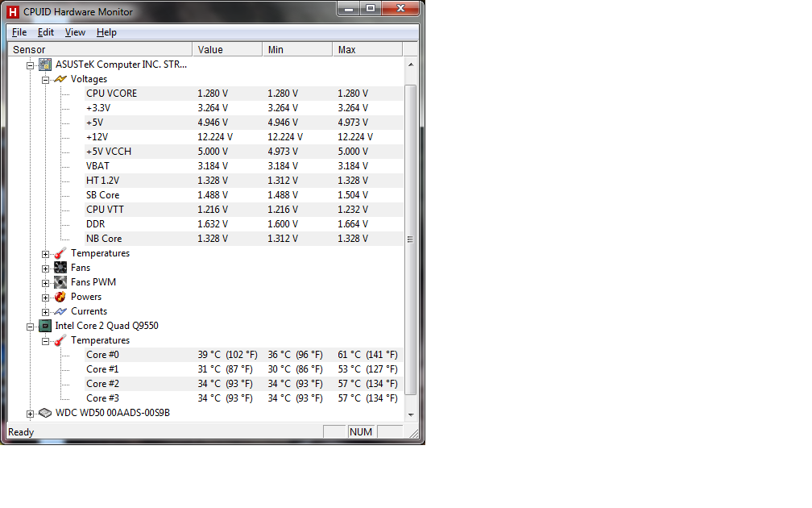Viewport: 812px width, 508px height.
Task: Click the NUM status bar indicator
Action: [x=361, y=432]
